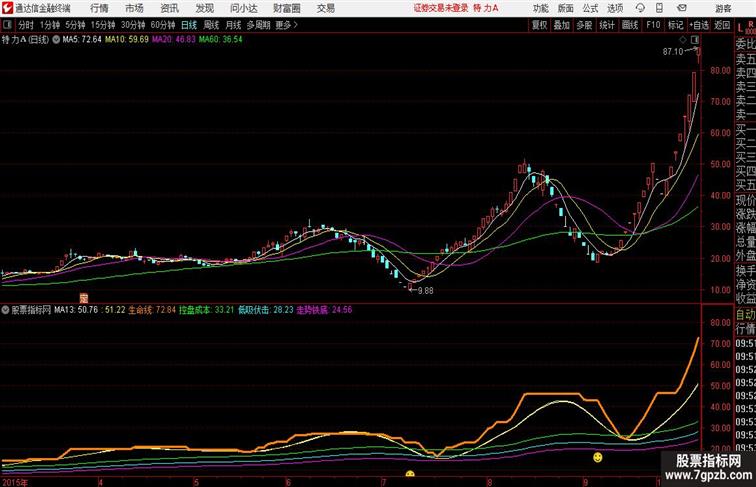The image size is (756, 487).
Task: Click the orange marker icon on the chart axis
Action: coord(84,298)
